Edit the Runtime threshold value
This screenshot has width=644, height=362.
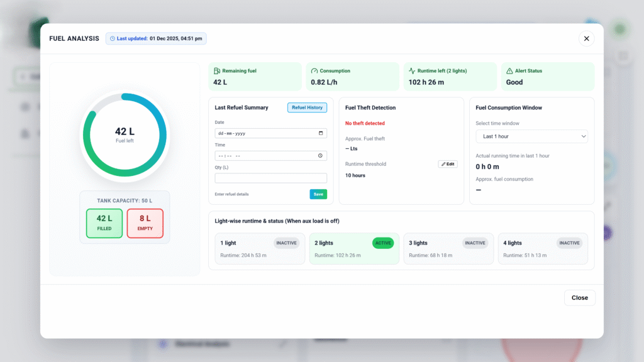click(x=448, y=164)
